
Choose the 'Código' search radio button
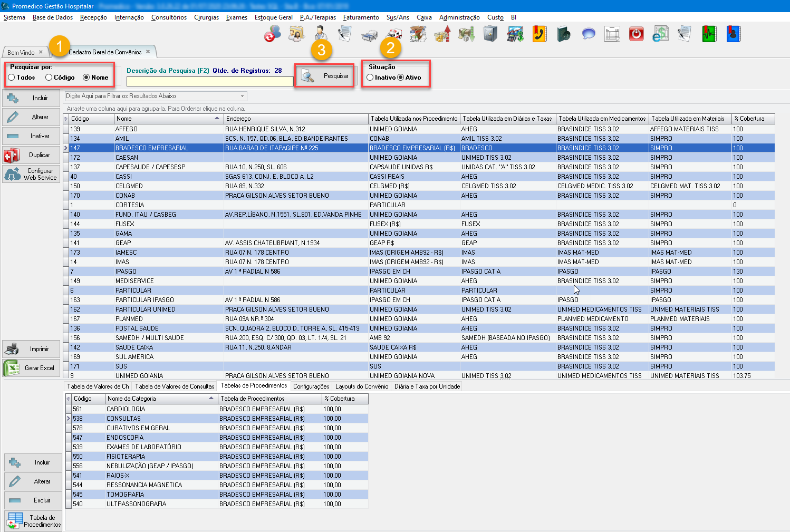49,78
